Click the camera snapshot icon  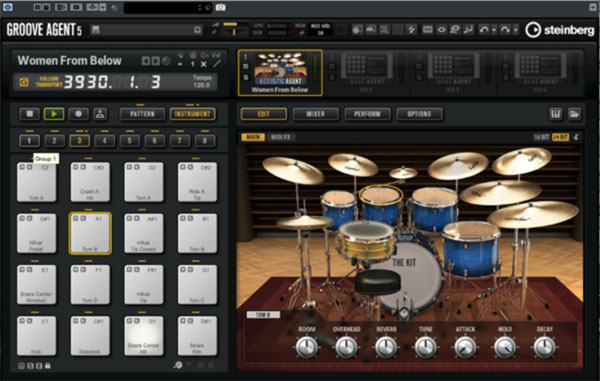click(x=220, y=7)
